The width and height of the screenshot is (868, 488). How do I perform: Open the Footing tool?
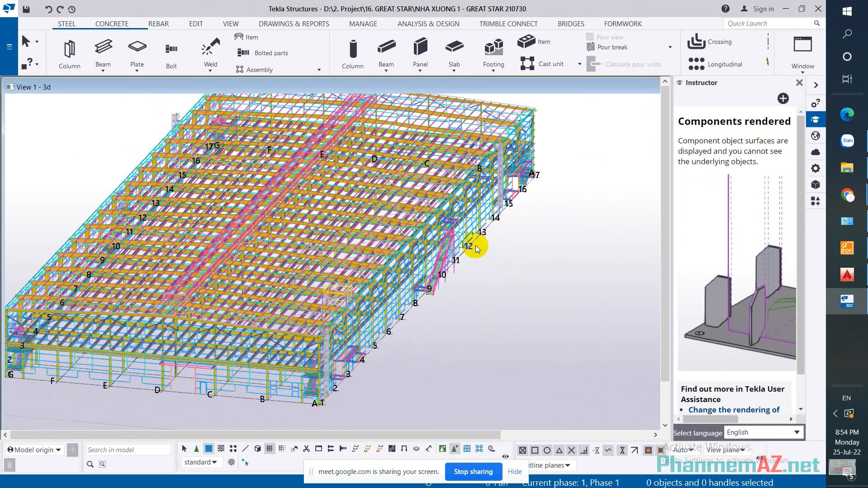493,52
